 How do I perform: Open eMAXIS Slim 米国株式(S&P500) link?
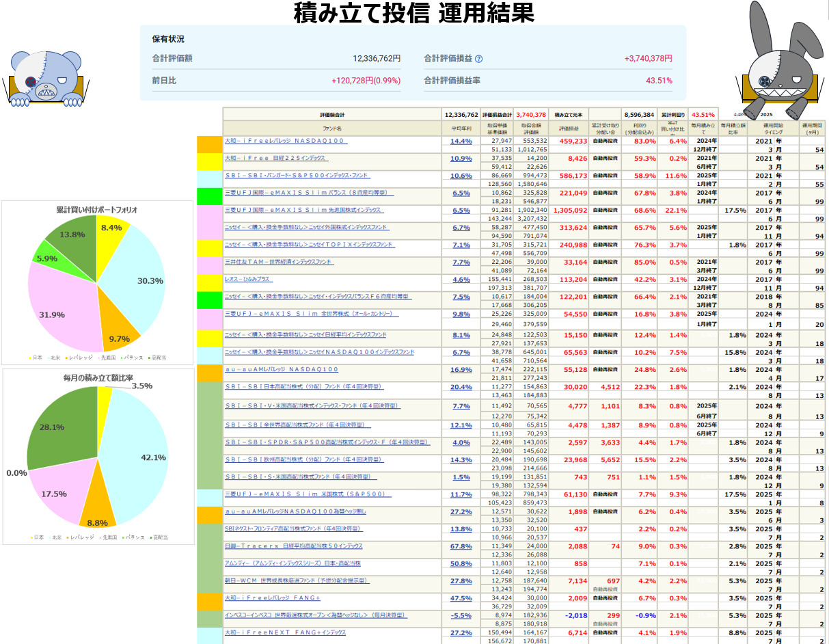click(308, 494)
